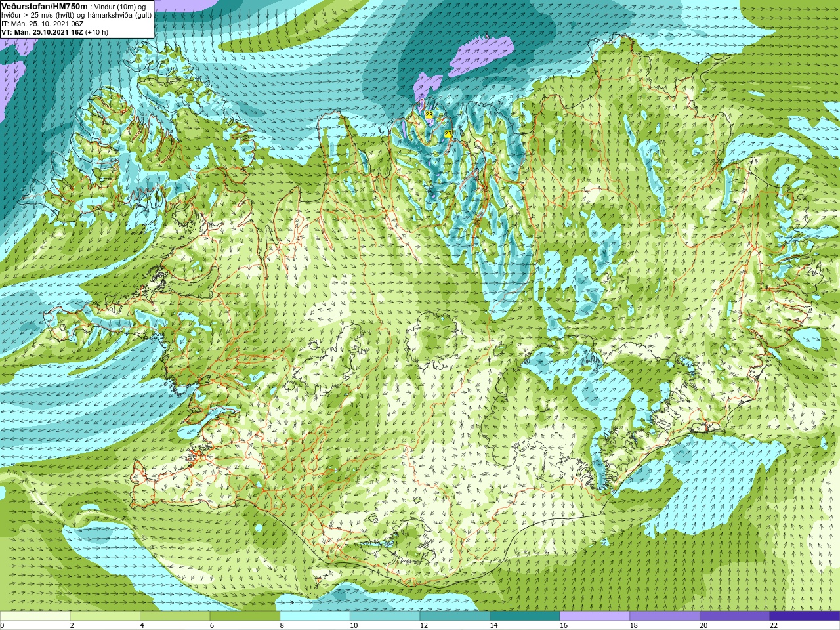Click the 'hviður > 25 m/s' description line
Image resolution: width=840 pixels, height=630 pixels.
76,15
